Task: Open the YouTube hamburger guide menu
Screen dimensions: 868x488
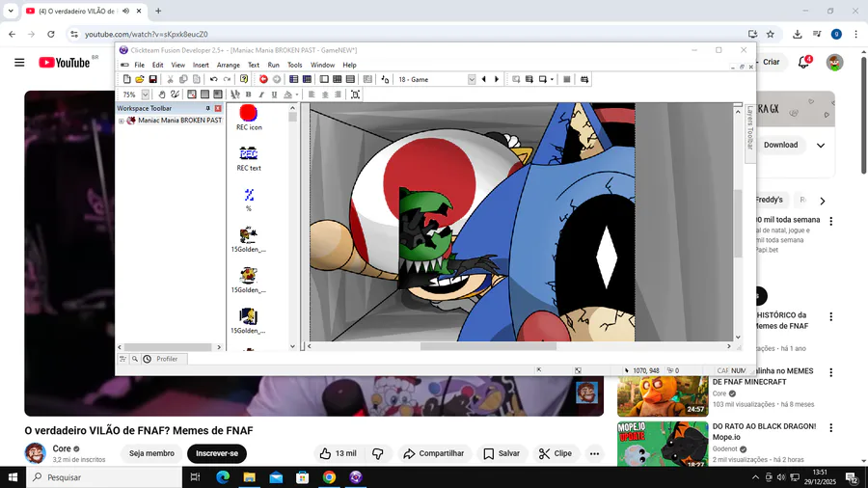Action: (x=19, y=63)
